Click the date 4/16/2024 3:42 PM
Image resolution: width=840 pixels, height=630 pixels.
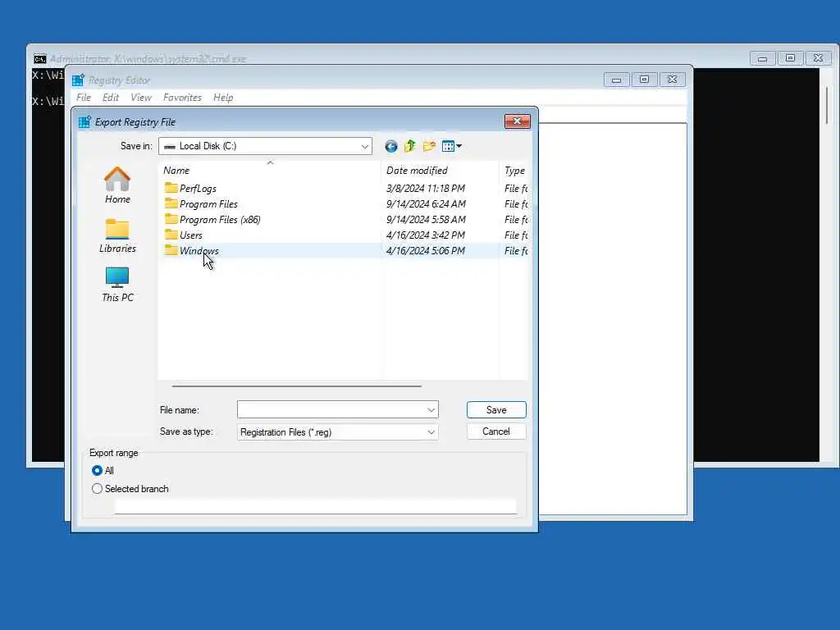pos(426,235)
